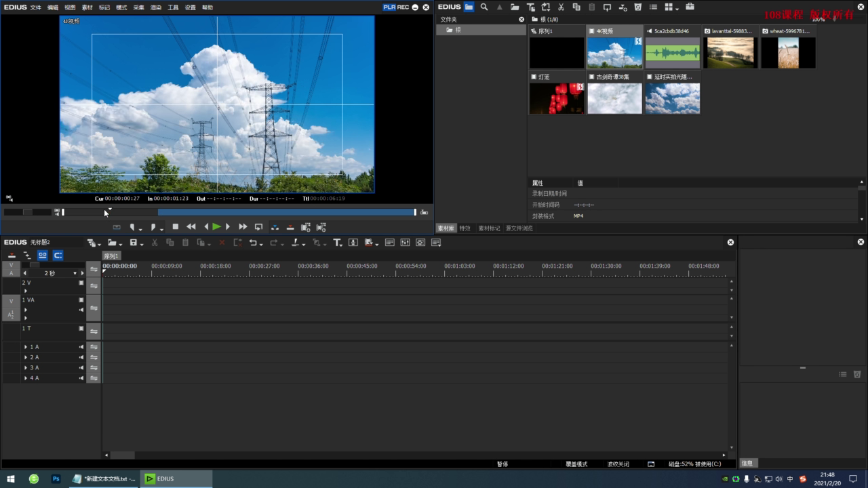Toggle sync lock on 2 A track

pyautogui.click(x=94, y=357)
